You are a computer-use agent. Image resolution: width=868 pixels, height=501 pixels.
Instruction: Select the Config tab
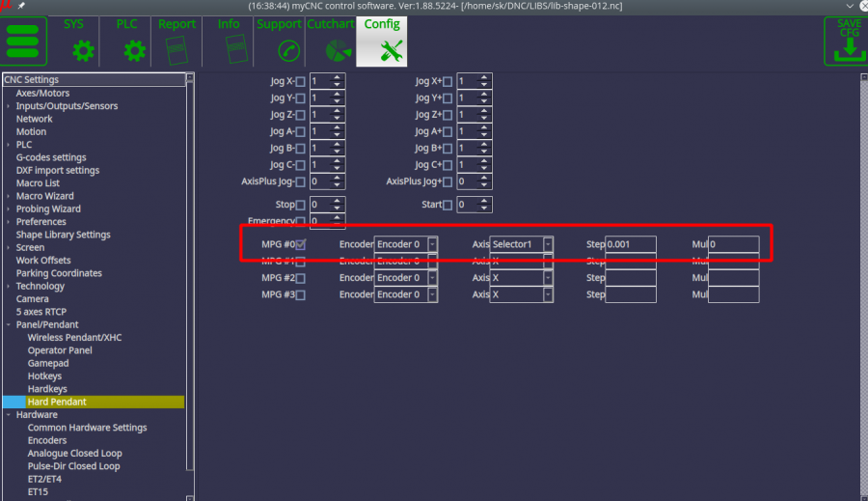[x=381, y=42]
